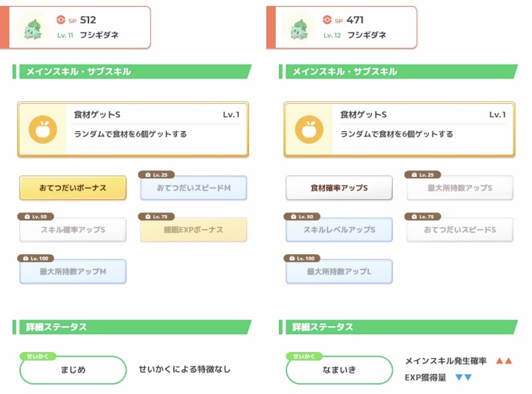The image size is (532, 394).
Task: Click the orange up arrows next to メインスキル発生確率
Action: [x=504, y=361]
